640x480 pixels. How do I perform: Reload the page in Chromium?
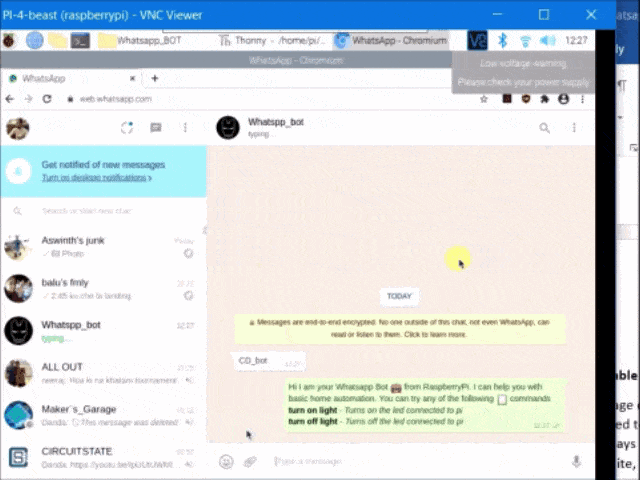(x=47, y=99)
